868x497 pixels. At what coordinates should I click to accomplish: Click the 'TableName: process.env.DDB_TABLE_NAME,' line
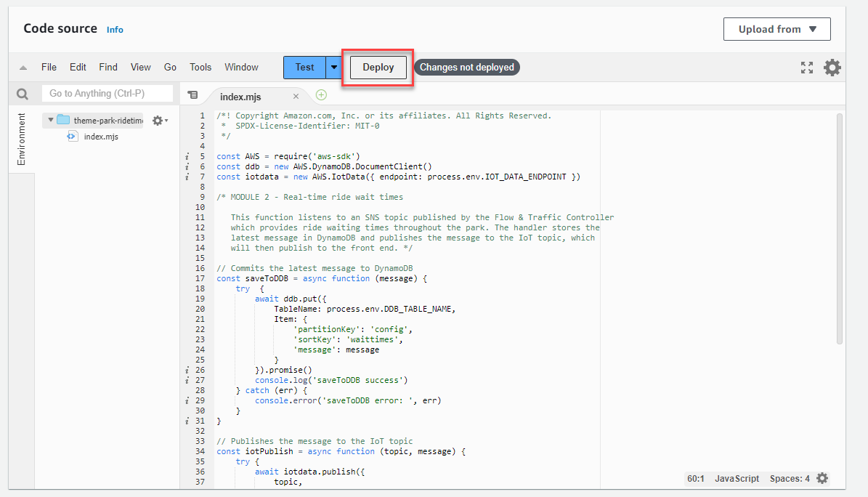pyautogui.click(x=365, y=309)
